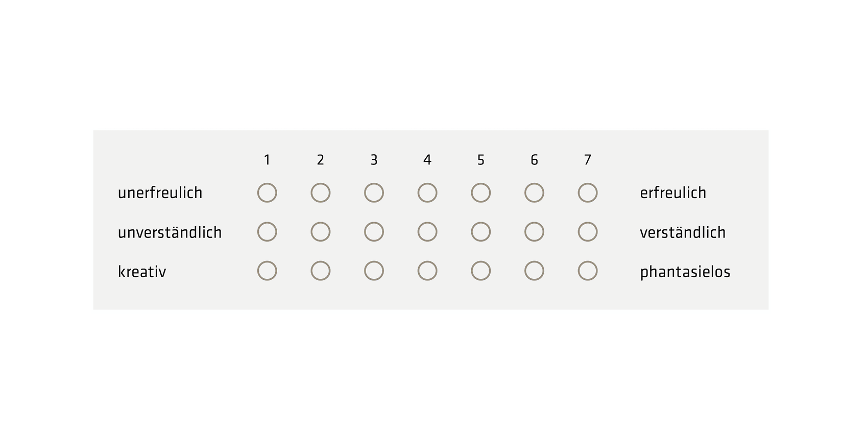Select rating 5 in unverständlich–verständlich row

tap(481, 232)
